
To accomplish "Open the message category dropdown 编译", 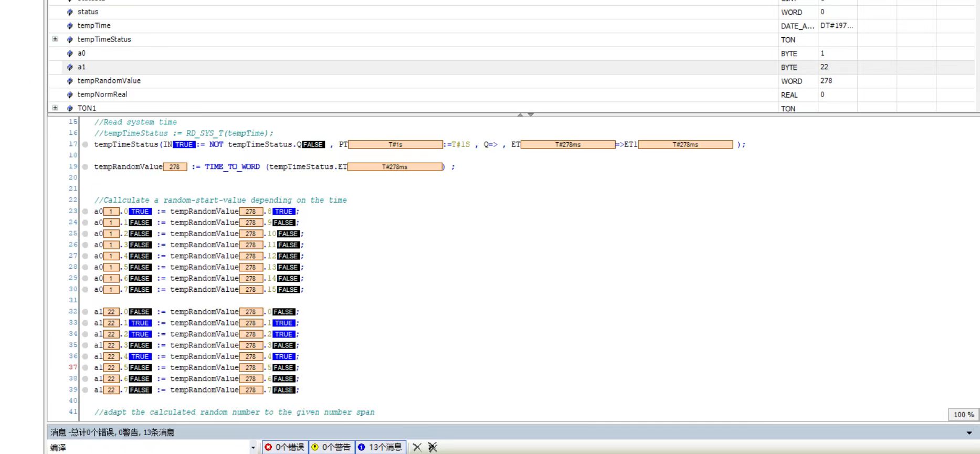I will click(253, 448).
